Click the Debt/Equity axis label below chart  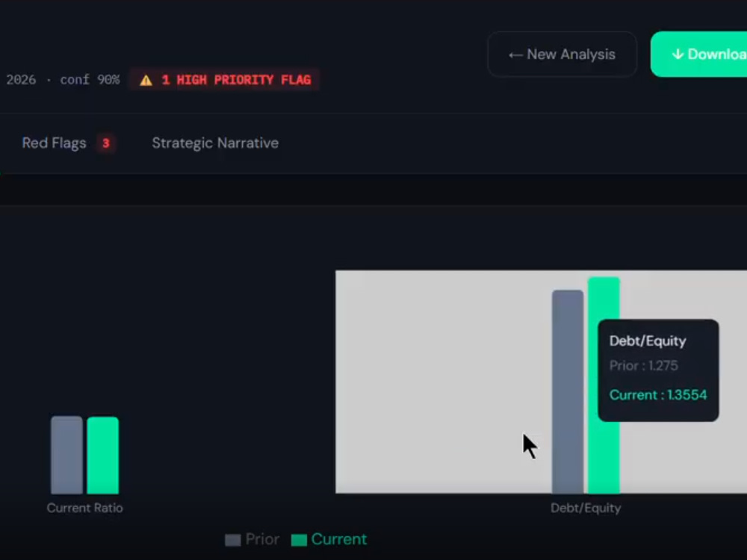pyautogui.click(x=586, y=508)
